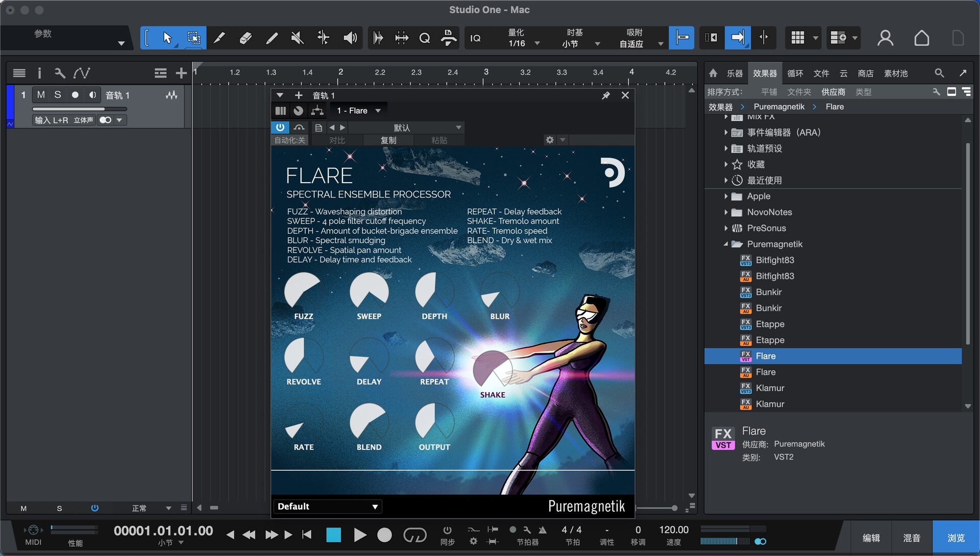This screenshot has width=980, height=556.
Task: Click the Stop button in transport
Action: [x=333, y=535]
